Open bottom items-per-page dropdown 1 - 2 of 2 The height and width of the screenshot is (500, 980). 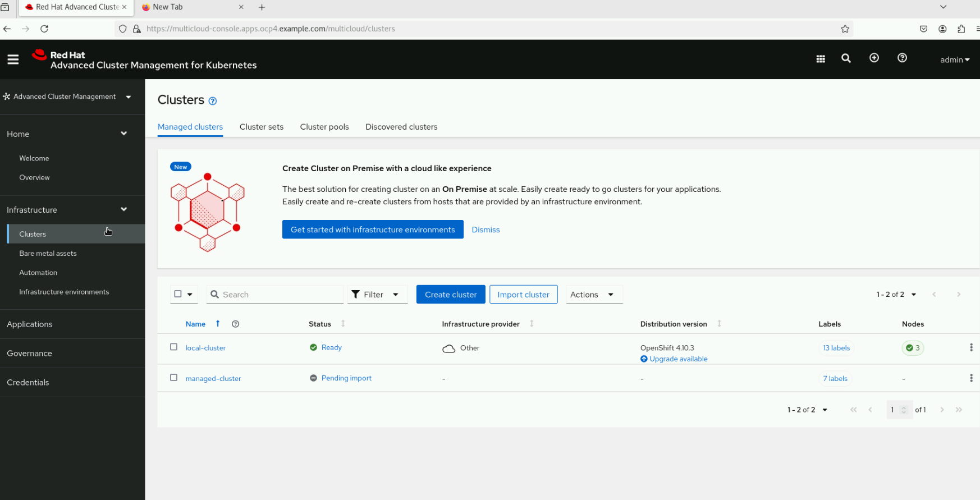pos(807,410)
